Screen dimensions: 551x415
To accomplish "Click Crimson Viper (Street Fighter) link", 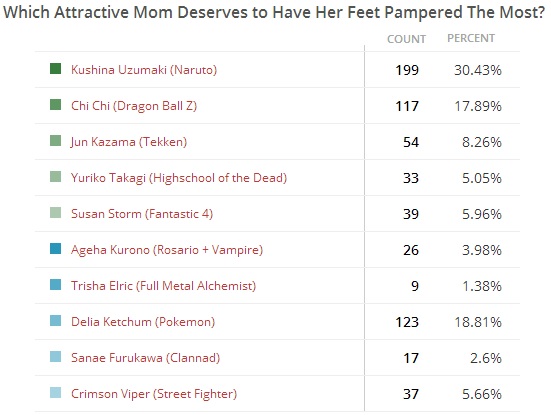I will click(154, 394).
